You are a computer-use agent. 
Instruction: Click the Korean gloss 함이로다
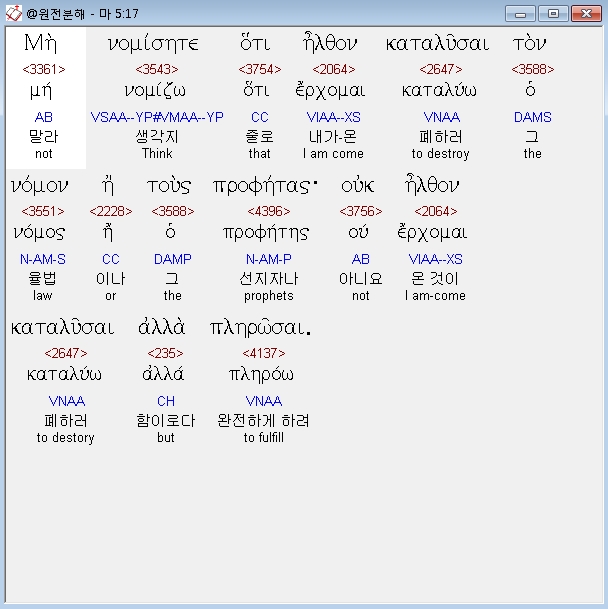166,421
